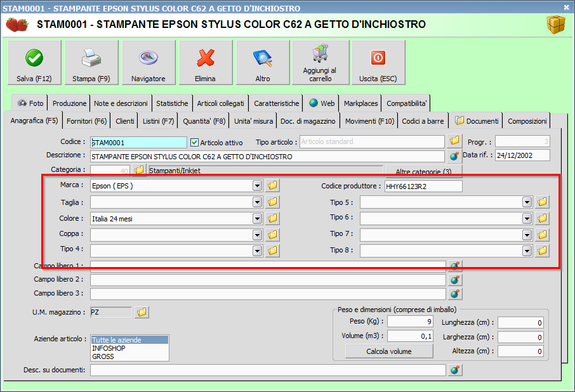
Task: Open the Fornitori (F6) tab
Action: (x=86, y=121)
